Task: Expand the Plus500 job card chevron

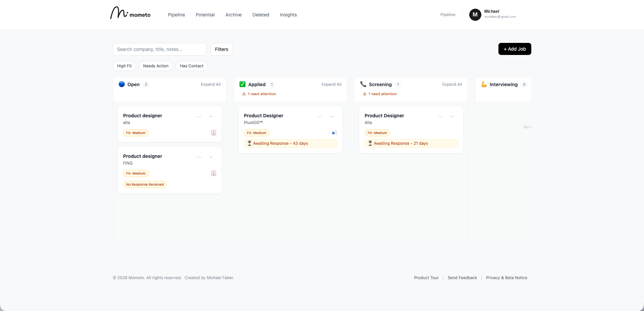Action: coord(332,117)
